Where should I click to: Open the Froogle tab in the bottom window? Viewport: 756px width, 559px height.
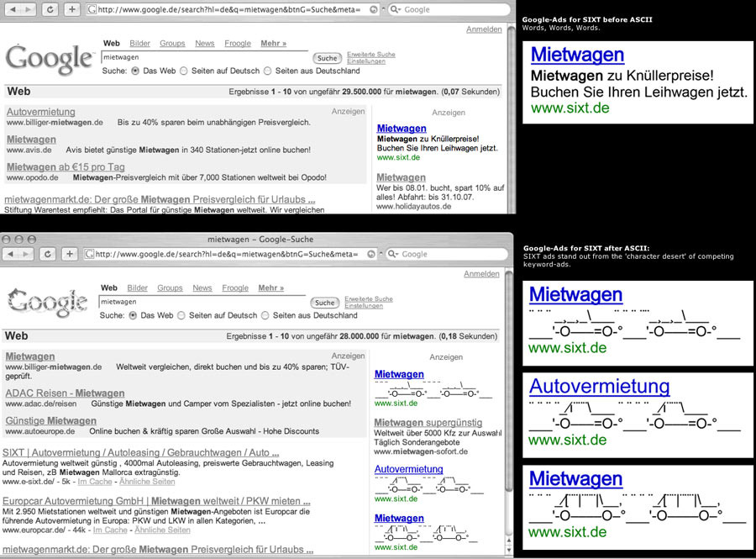[235, 288]
